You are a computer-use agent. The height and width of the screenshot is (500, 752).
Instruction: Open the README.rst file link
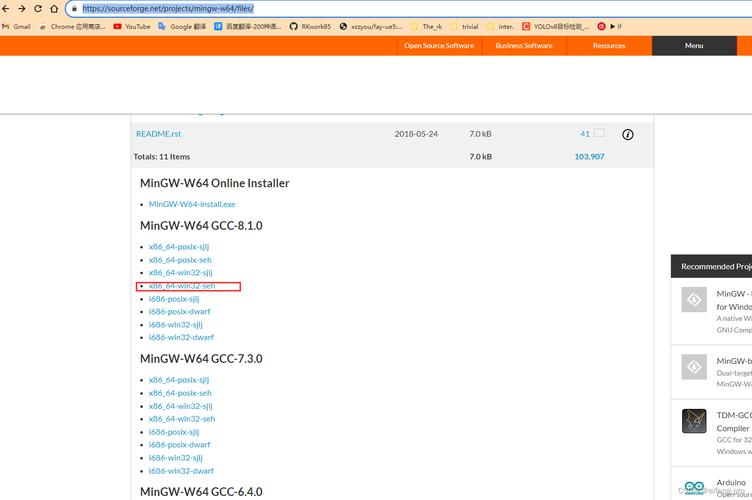(x=159, y=134)
